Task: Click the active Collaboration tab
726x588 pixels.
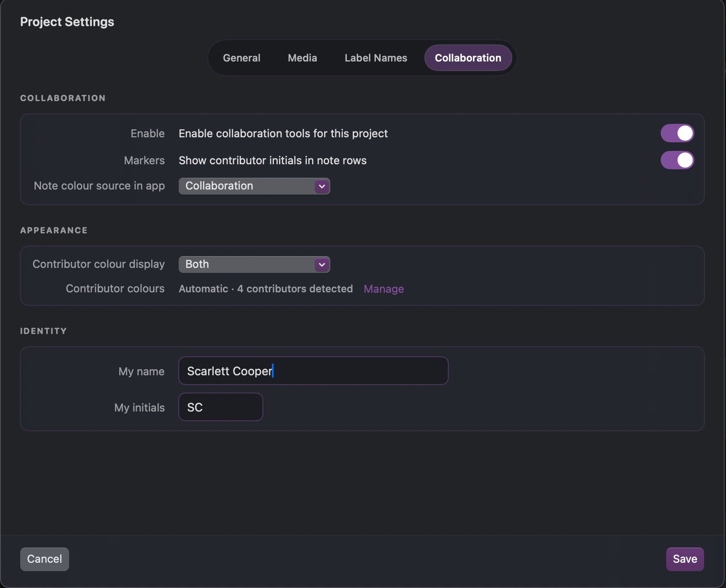Action: tap(468, 58)
